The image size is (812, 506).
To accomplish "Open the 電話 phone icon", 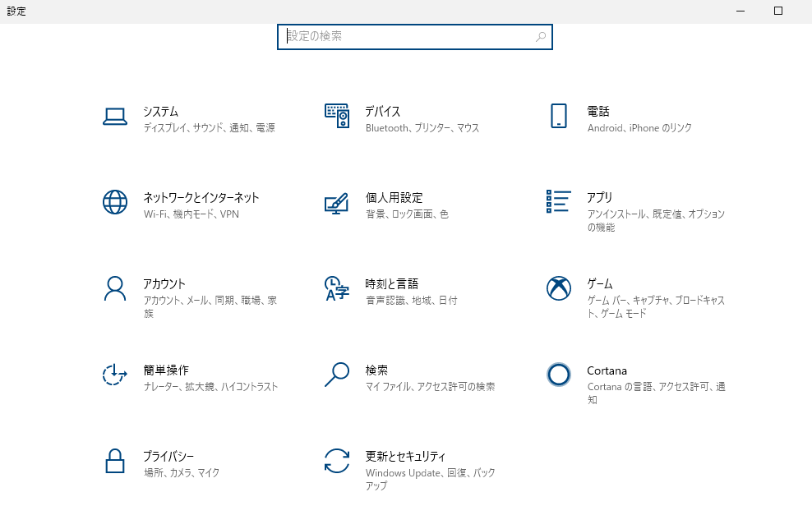I will click(558, 116).
